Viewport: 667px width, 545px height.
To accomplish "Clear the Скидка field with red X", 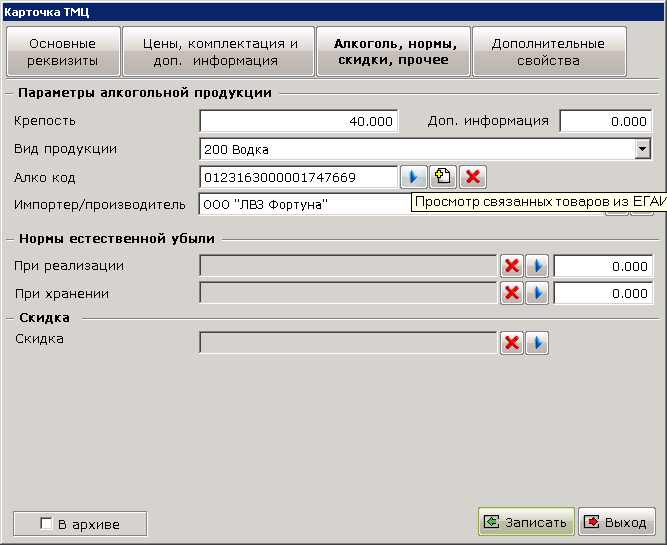I will coord(512,343).
